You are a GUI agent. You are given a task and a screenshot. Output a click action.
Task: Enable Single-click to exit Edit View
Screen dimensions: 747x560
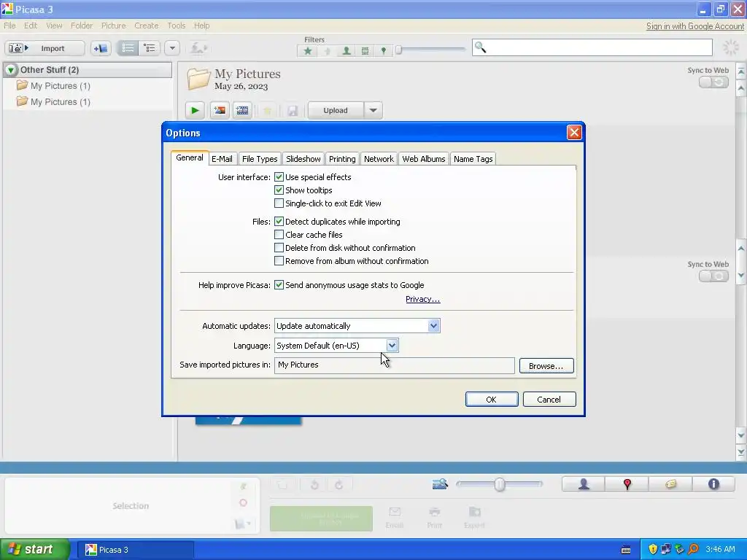coord(279,203)
